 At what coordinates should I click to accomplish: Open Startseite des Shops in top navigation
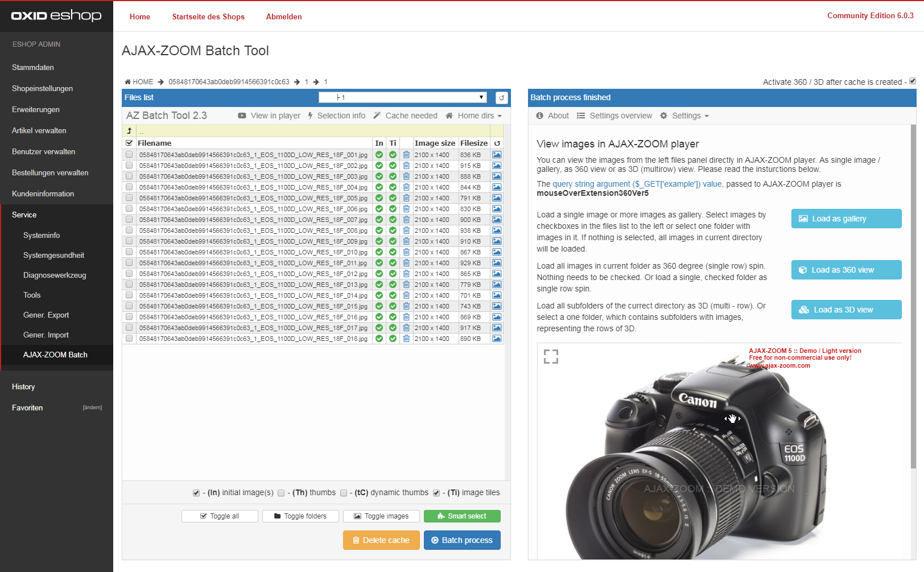pyautogui.click(x=208, y=17)
